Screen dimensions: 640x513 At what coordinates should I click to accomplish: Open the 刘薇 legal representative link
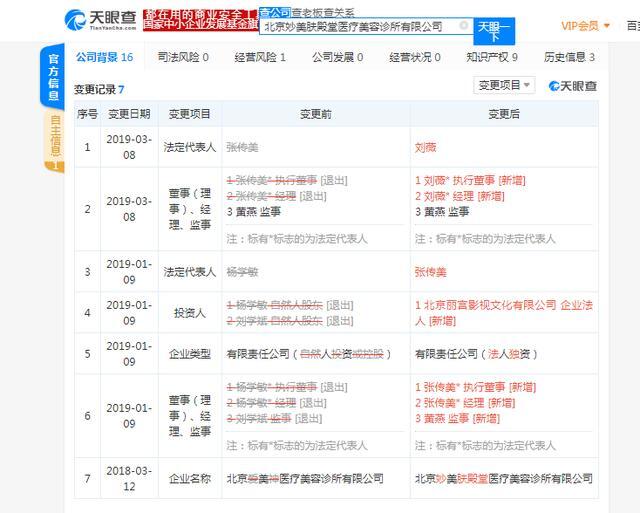(x=427, y=147)
